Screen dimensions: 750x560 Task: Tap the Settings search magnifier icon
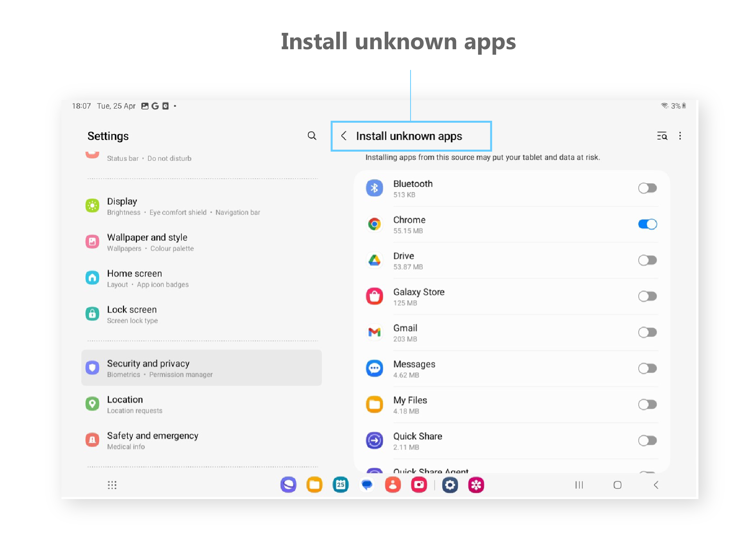click(x=312, y=136)
